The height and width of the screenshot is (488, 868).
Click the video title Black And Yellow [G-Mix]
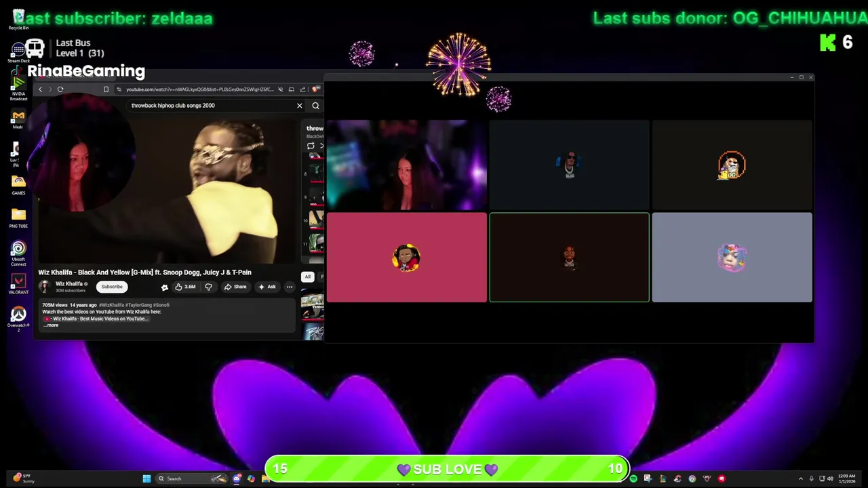(x=144, y=272)
